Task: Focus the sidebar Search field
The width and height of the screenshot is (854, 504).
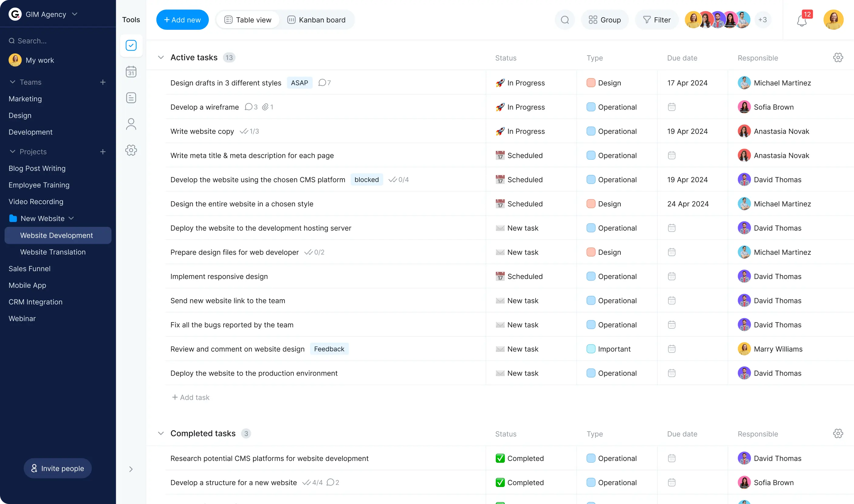Action: click(x=58, y=41)
